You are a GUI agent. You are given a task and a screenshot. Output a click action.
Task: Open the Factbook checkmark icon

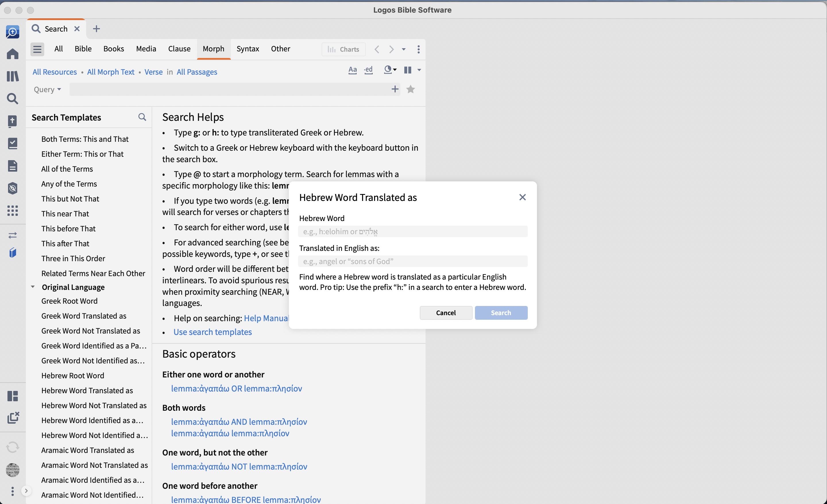(13, 143)
